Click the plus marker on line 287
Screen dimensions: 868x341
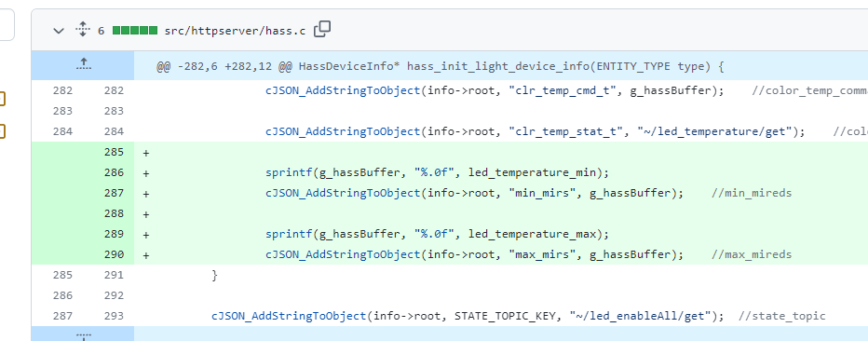point(146,193)
